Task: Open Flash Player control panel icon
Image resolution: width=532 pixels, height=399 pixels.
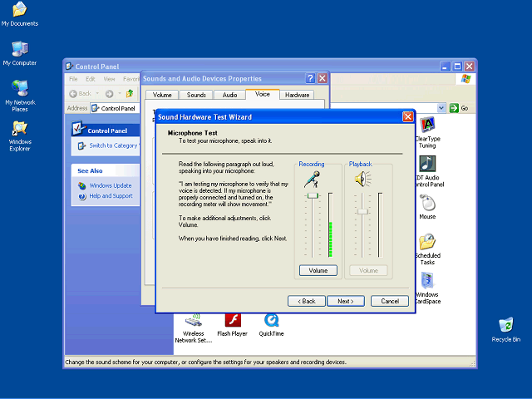Action: pos(233,325)
